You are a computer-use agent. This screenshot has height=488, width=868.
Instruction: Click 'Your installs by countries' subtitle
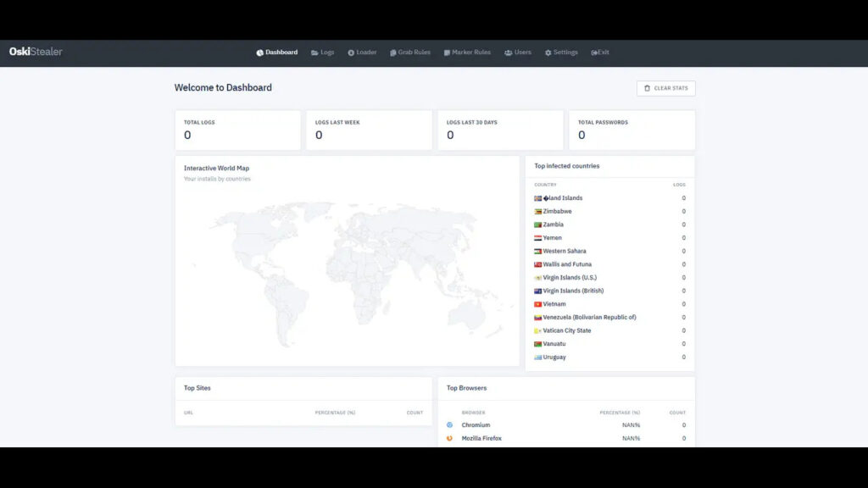tap(217, 179)
